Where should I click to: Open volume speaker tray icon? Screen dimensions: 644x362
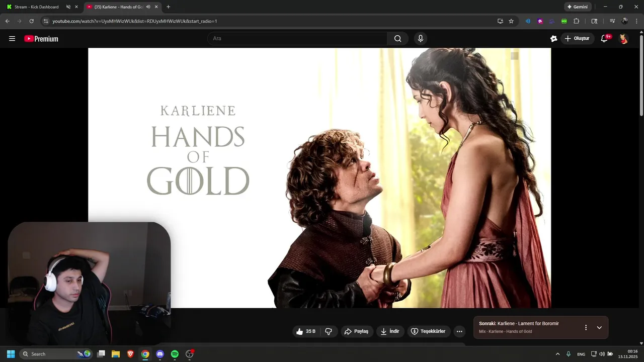(x=602, y=354)
